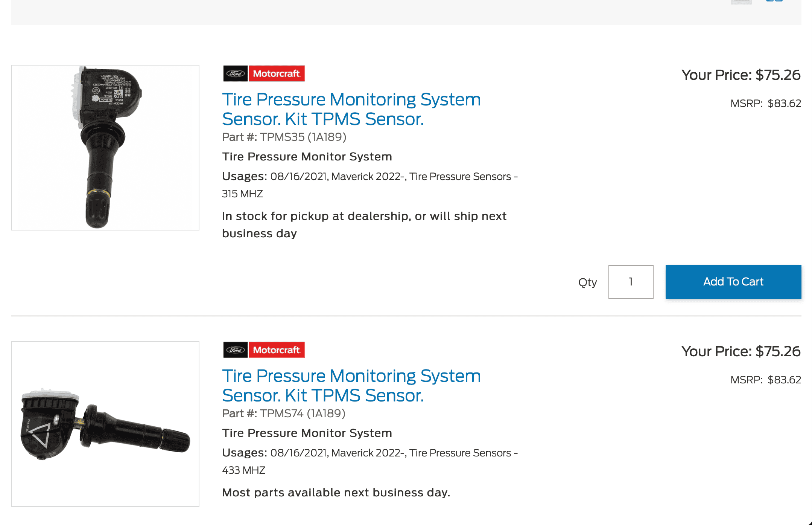812x525 pixels.
Task: Click Part # TPMS35 (1A189) text
Action: pyautogui.click(x=285, y=137)
